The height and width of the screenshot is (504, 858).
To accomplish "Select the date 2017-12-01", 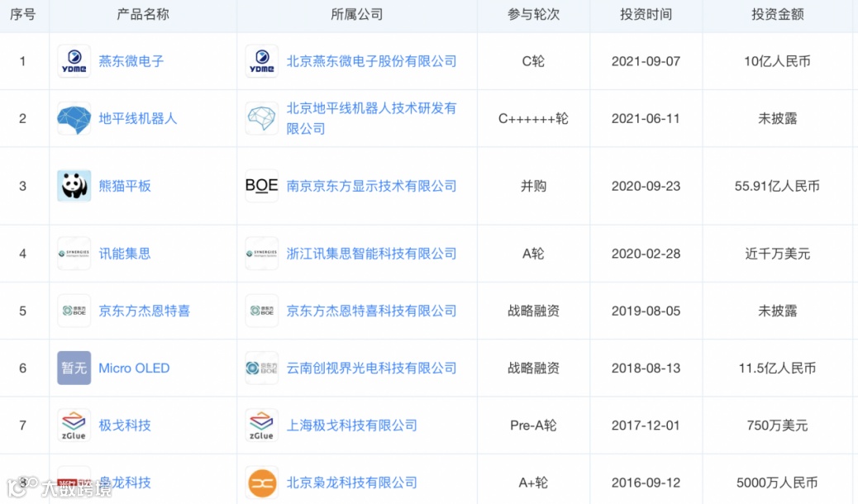I will [646, 426].
